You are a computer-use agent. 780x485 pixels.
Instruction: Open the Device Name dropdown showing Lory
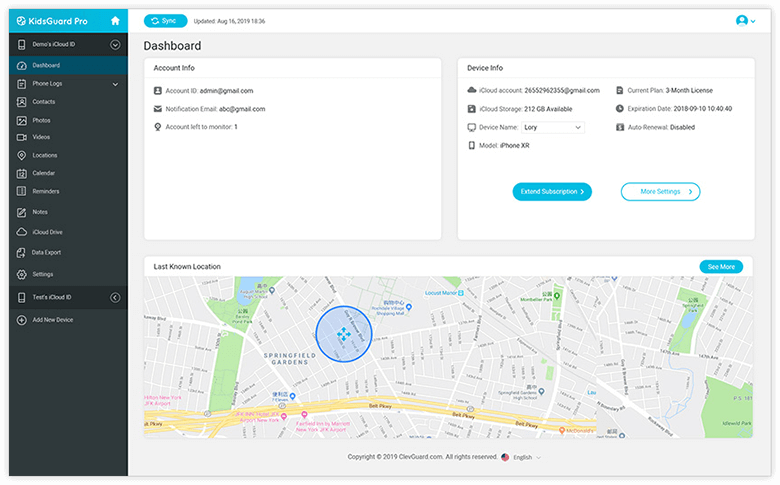click(552, 127)
